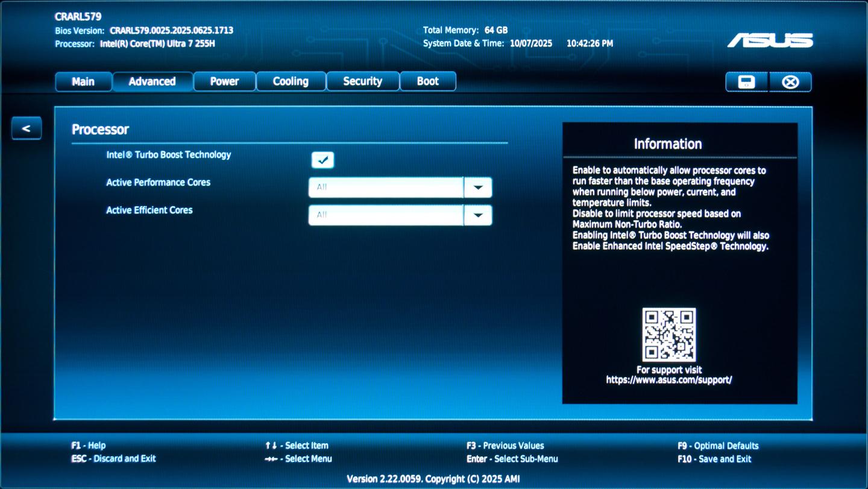Image resolution: width=868 pixels, height=489 pixels.
Task: Click the asus.com support URL
Action: point(669,380)
